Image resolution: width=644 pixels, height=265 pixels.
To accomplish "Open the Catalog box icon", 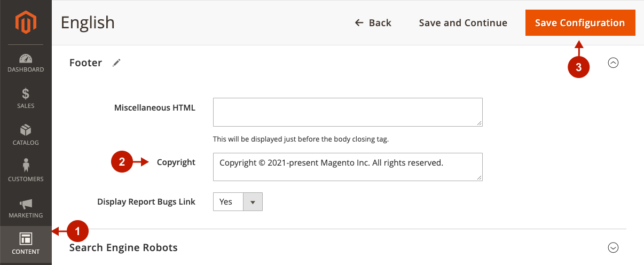I will (x=26, y=130).
